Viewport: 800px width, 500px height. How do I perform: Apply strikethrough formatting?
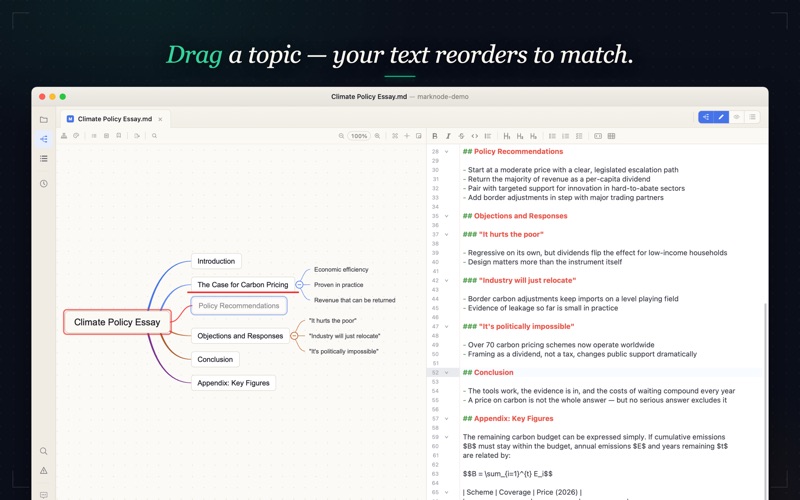tap(461, 136)
